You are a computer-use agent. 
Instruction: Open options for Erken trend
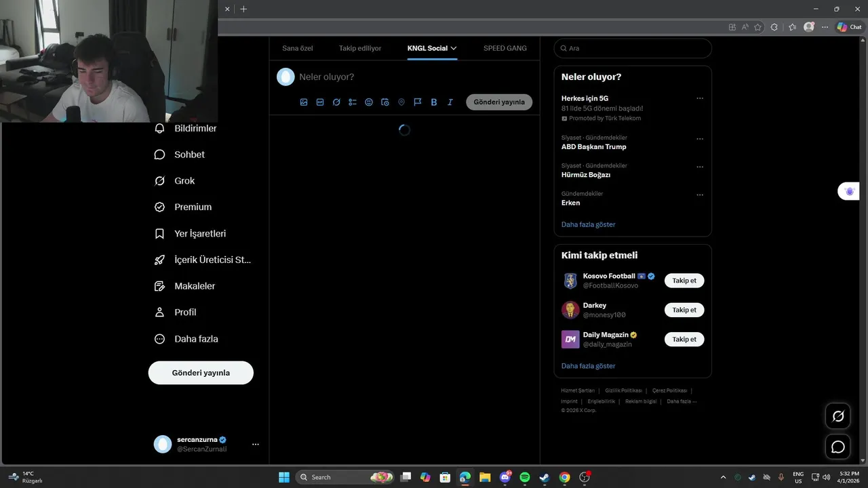click(x=700, y=195)
